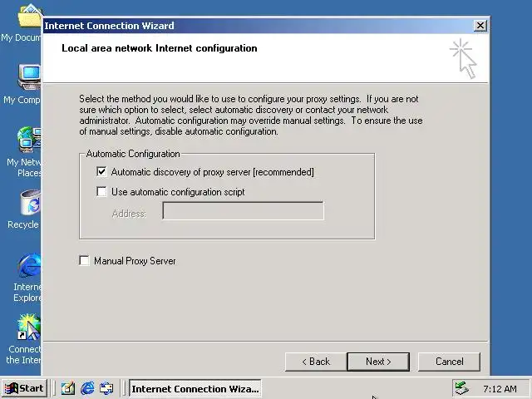Open the Outlook Express quick launch icon
This screenshot has width=532, height=399.
pos(106,388)
